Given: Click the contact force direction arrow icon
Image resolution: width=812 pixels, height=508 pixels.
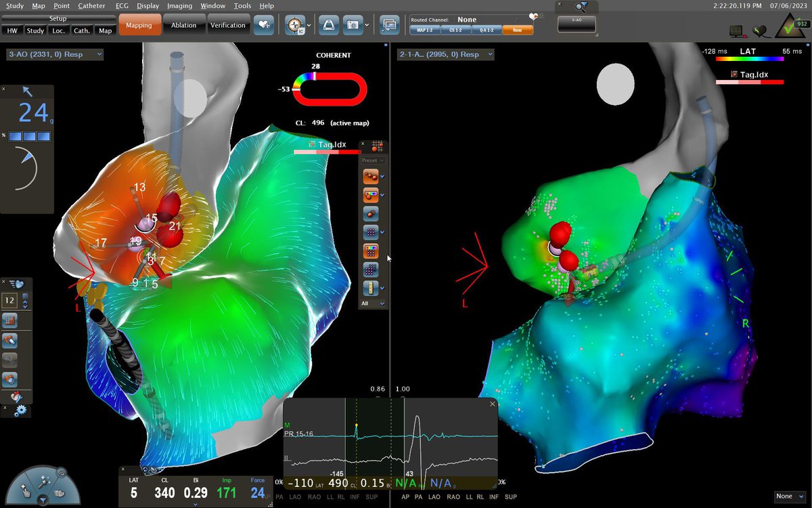Looking at the screenshot, I should pos(27,91).
